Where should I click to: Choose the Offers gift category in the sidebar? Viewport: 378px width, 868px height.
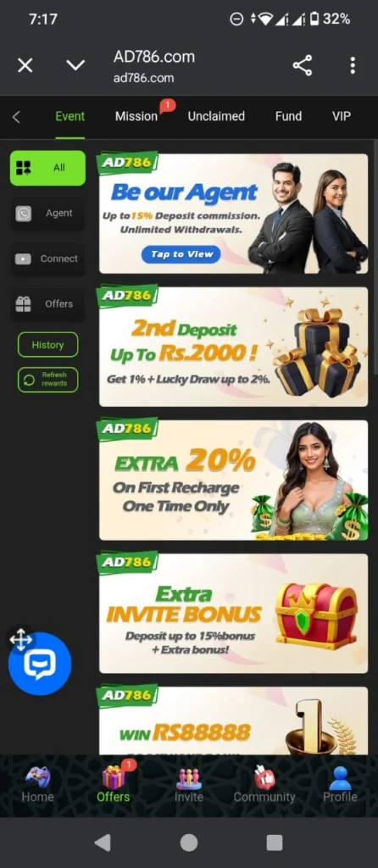pyautogui.click(x=47, y=304)
